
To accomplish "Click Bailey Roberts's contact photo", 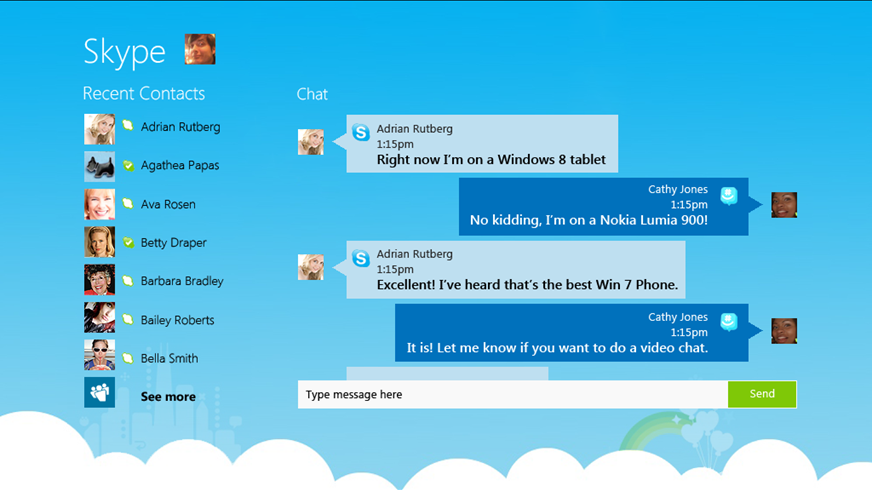I will click(100, 318).
